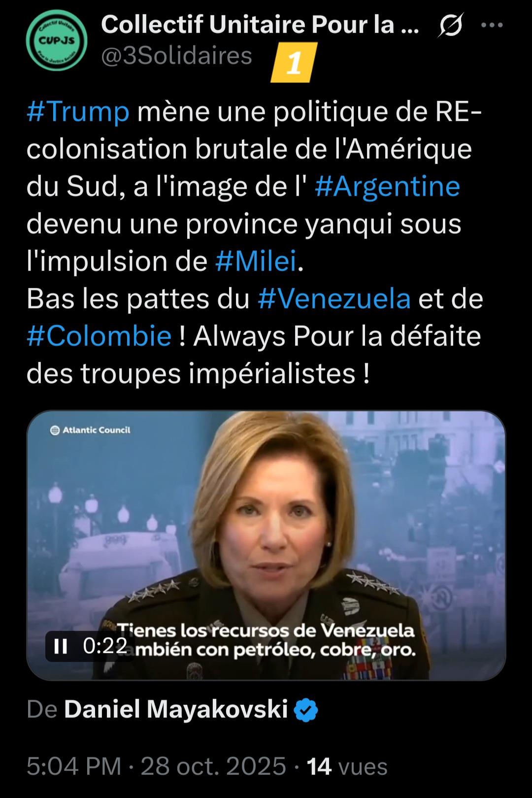Tap the Grok slash-circle icon
The width and height of the screenshot is (532, 798).
point(450,25)
